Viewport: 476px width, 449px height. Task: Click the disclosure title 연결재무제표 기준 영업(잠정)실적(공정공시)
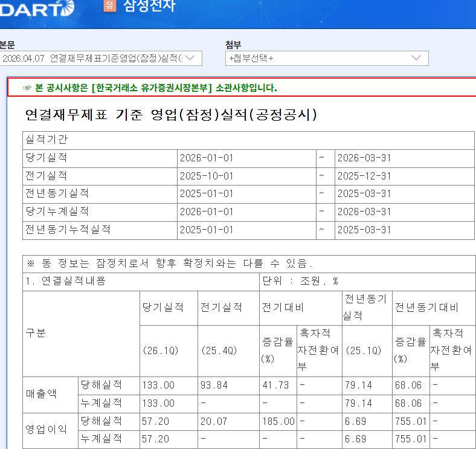click(171, 115)
